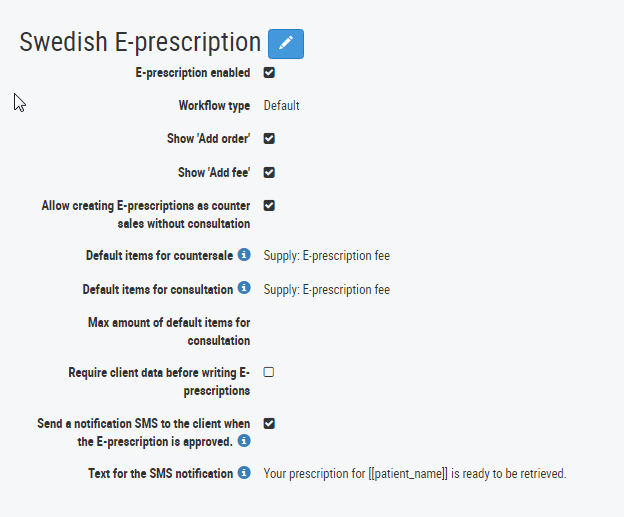The image size is (624, 517).
Task: Click the blue pencil edit button
Action: pos(286,44)
